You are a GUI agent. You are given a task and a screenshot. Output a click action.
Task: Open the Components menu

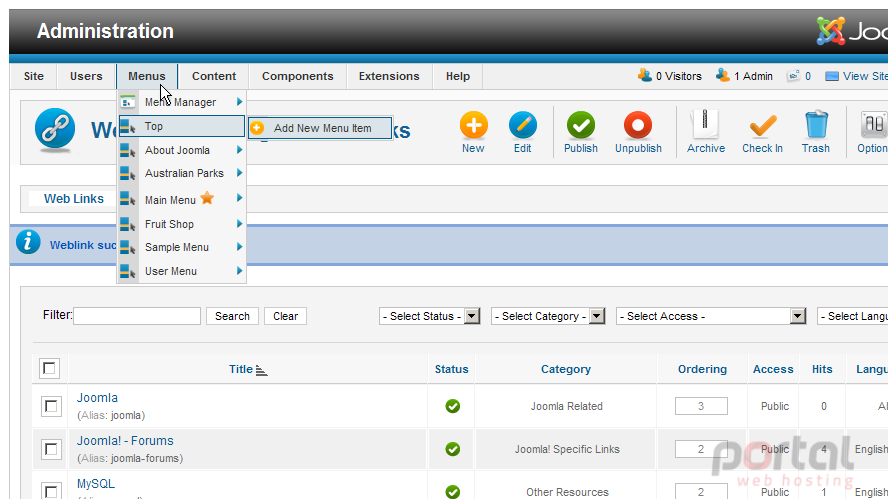click(x=298, y=76)
